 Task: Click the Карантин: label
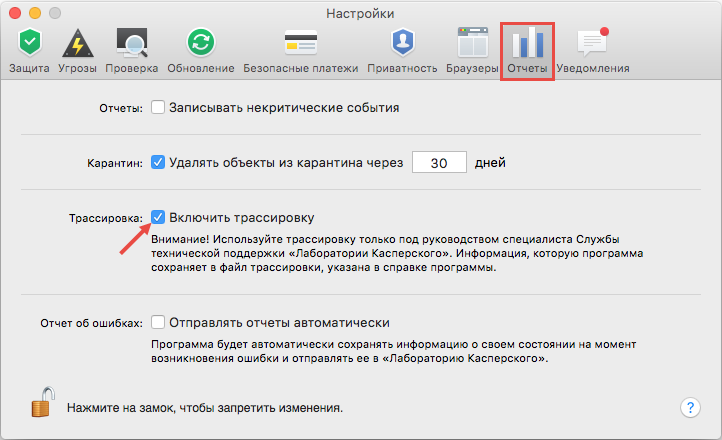pos(115,163)
